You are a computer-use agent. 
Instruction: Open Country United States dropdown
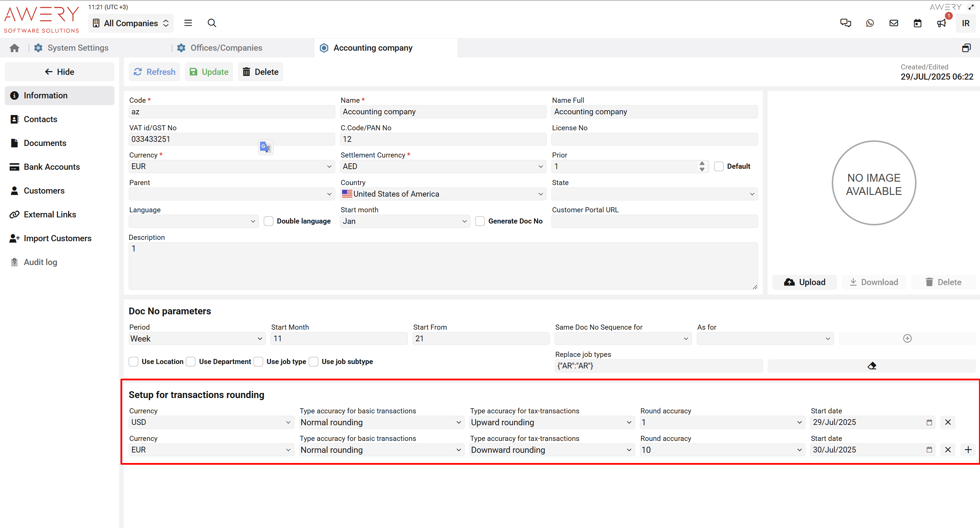[x=443, y=194]
